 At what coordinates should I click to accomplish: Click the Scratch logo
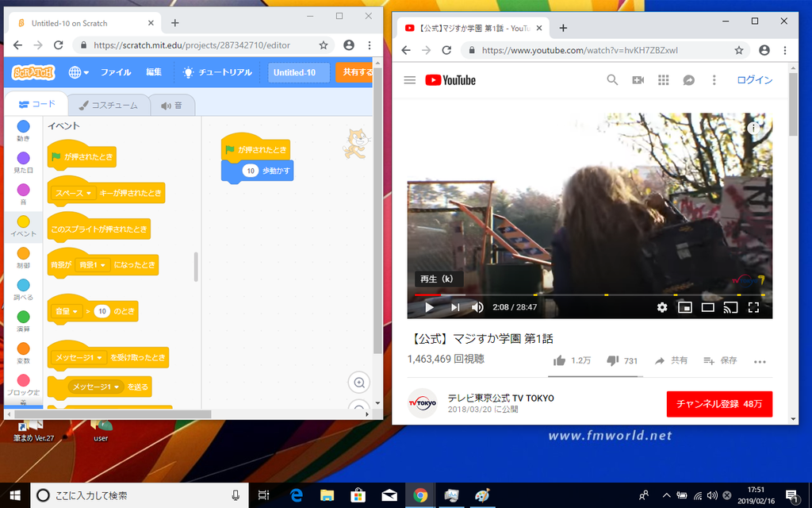33,72
